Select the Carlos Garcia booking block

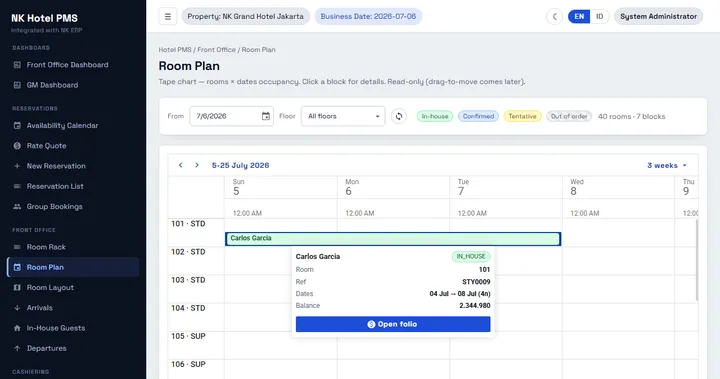point(393,238)
